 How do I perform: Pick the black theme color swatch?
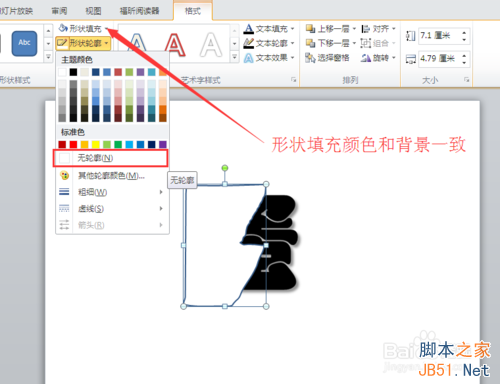[73, 72]
